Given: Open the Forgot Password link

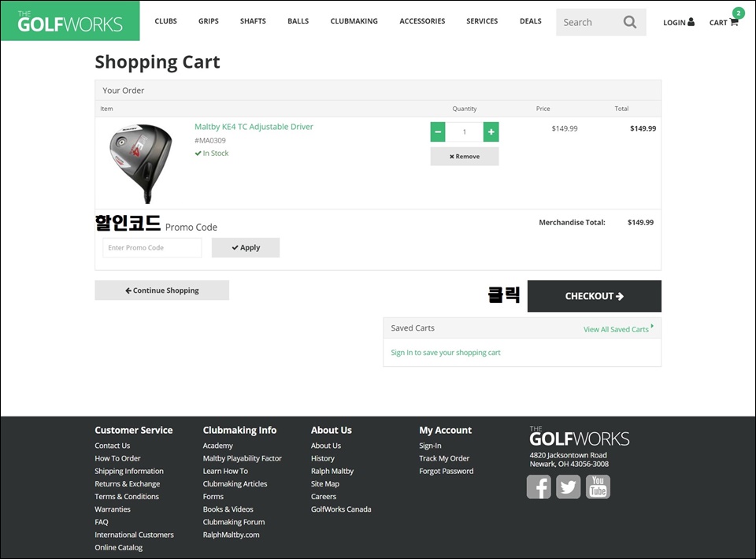Looking at the screenshot, I should pyautogui.click(x=446, y=471).
